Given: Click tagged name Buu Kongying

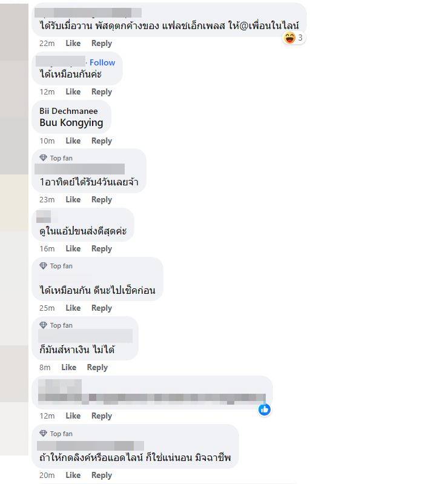Looking at the screenshot, I should click(x=71, y=123).
